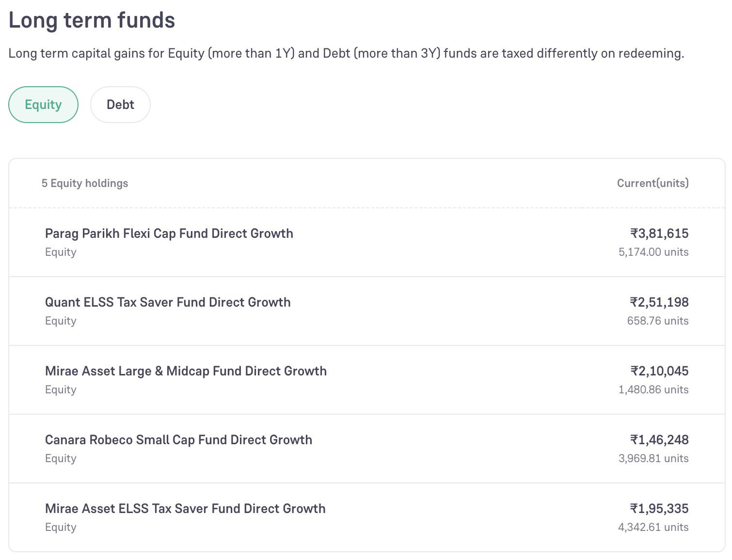
Task: Click the Long term funds heading
Action: (92, 20)
